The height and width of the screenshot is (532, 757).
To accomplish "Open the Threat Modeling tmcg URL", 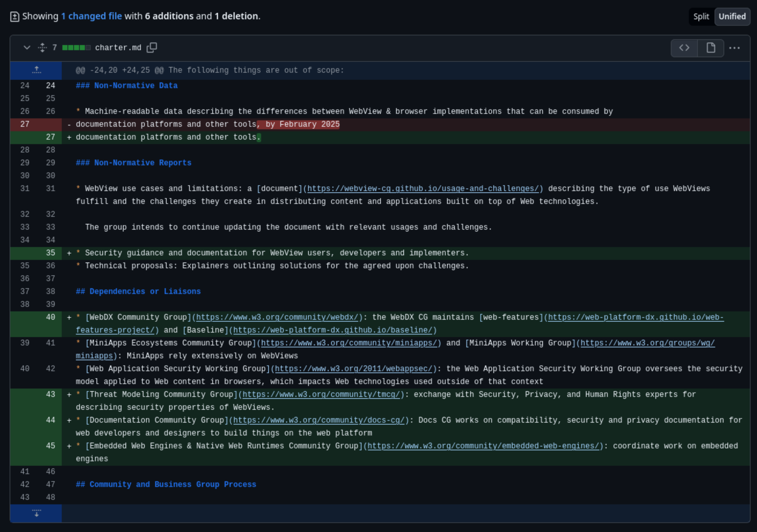I will (x=321, y=394).
